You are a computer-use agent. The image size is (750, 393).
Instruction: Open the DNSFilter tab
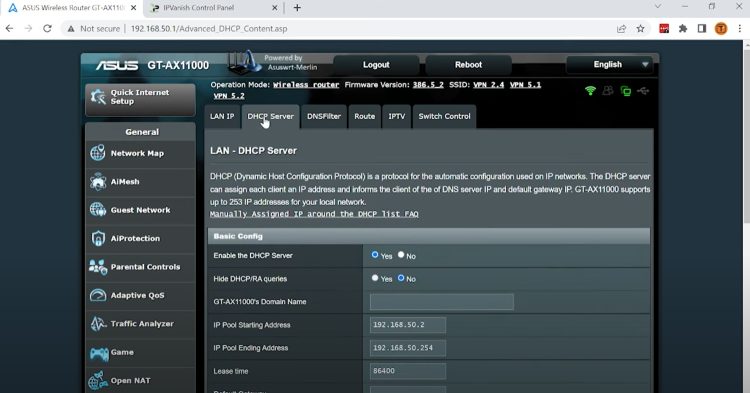[x=324, y=117]
